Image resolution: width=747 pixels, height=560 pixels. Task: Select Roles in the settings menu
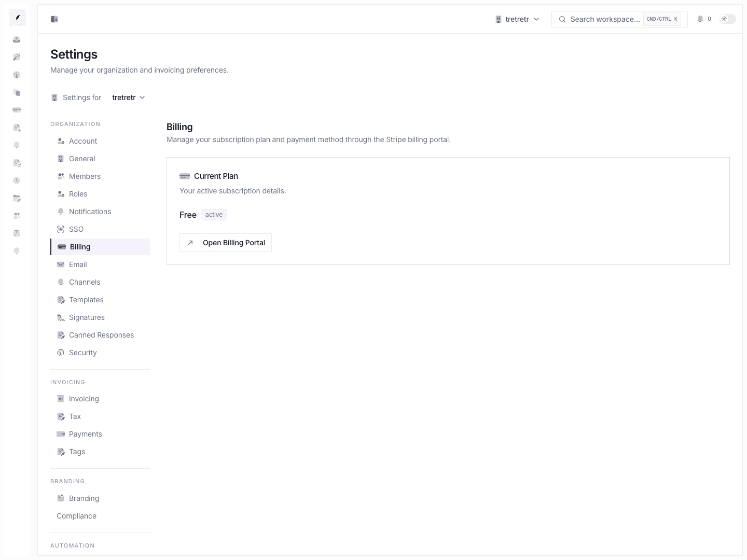click(x=100, y=194)
